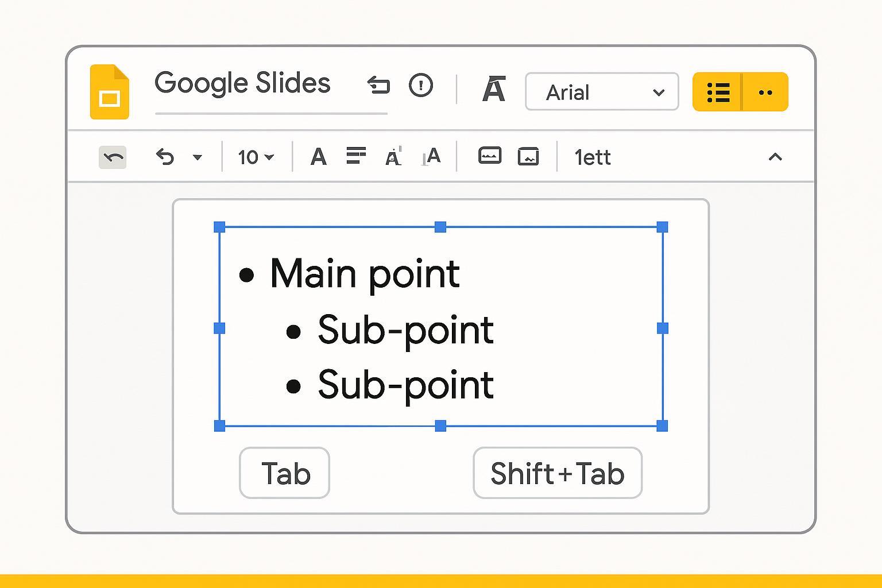The height and width of the screenshot is (588, 882).
Task: Click the large text format A icon
Action: [x=493, y=90]
